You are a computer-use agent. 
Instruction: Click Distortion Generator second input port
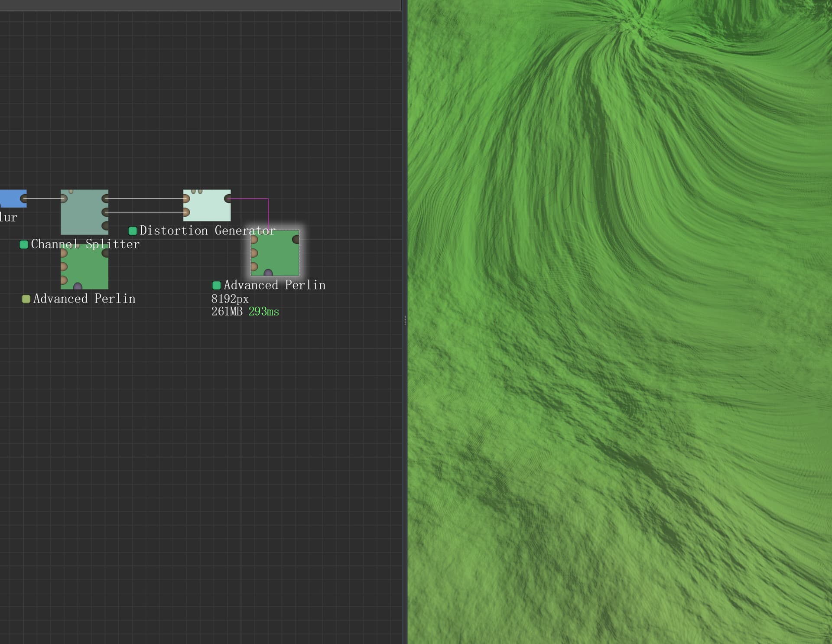(186, 212)
